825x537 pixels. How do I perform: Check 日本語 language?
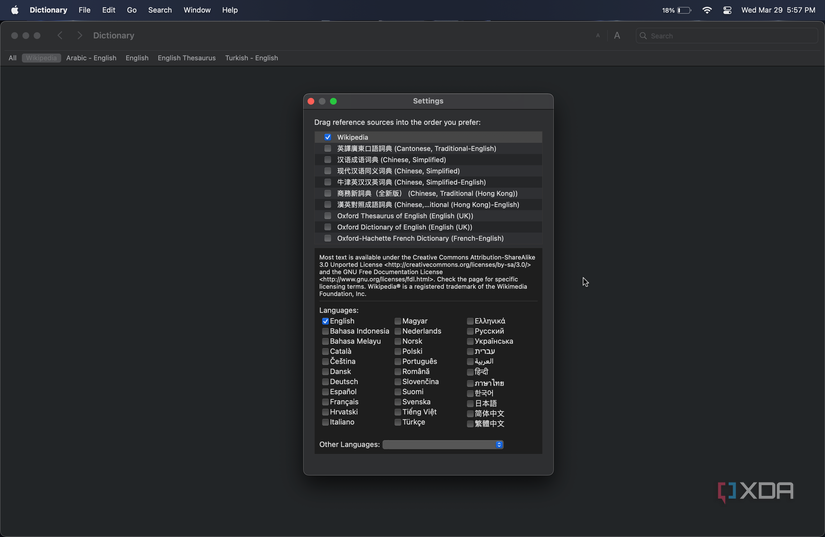click(470, 403)
